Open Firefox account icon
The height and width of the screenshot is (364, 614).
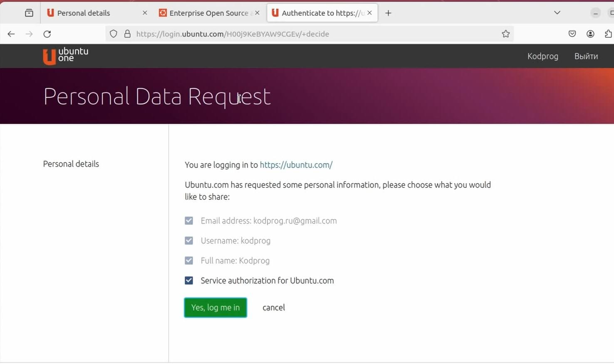coord(590,34)
